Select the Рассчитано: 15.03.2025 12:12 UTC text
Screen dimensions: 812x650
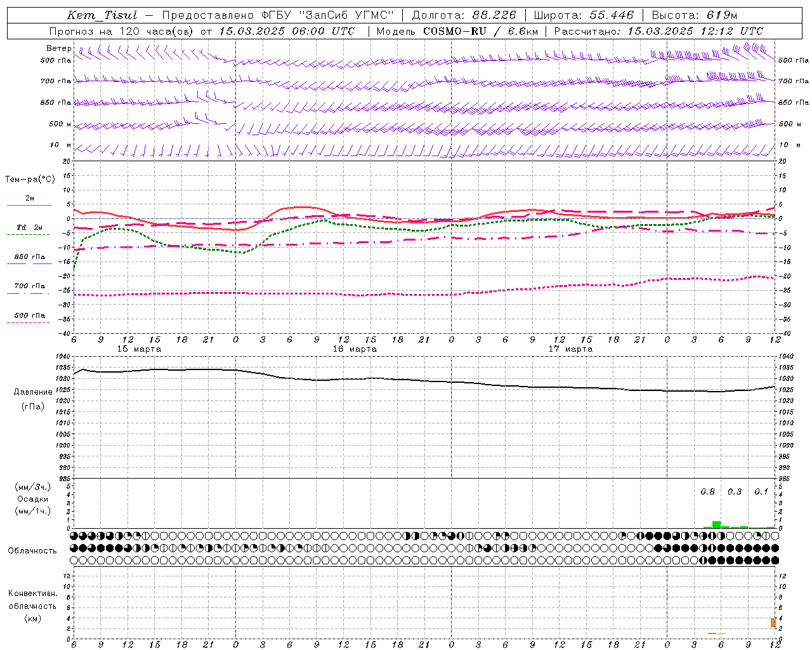pos(658,31)
